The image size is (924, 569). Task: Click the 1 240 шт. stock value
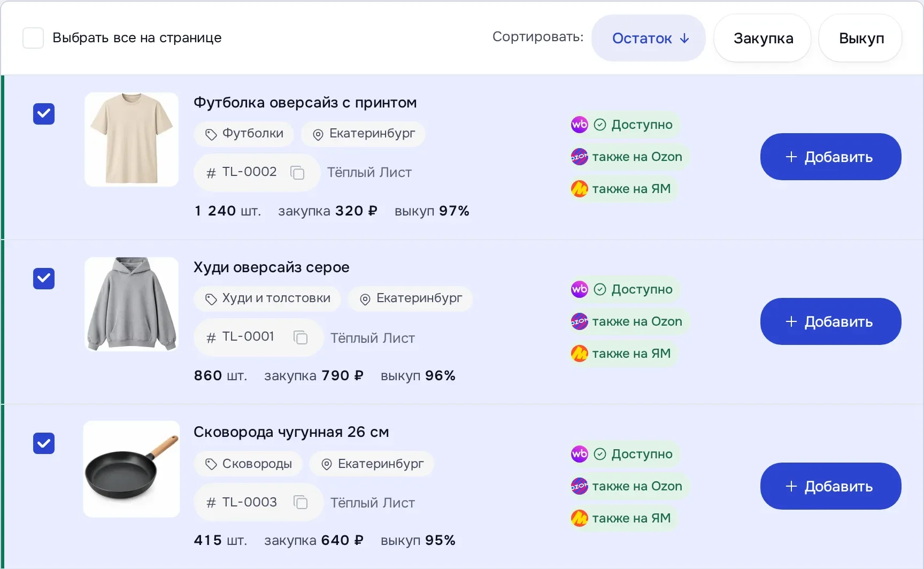point(228,211)
